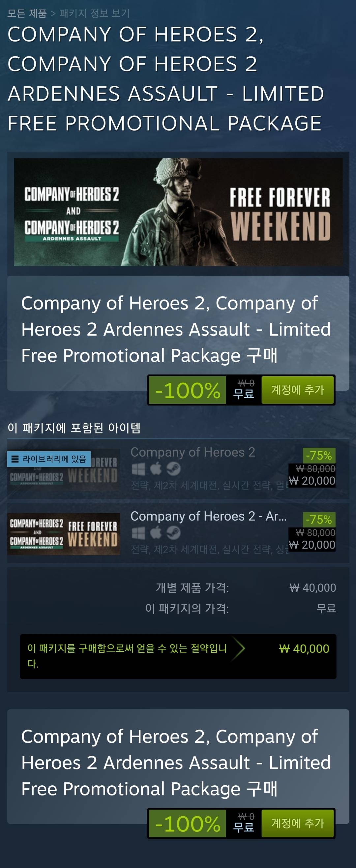Open Company of Heroes 2 title link

click(193, 452)
